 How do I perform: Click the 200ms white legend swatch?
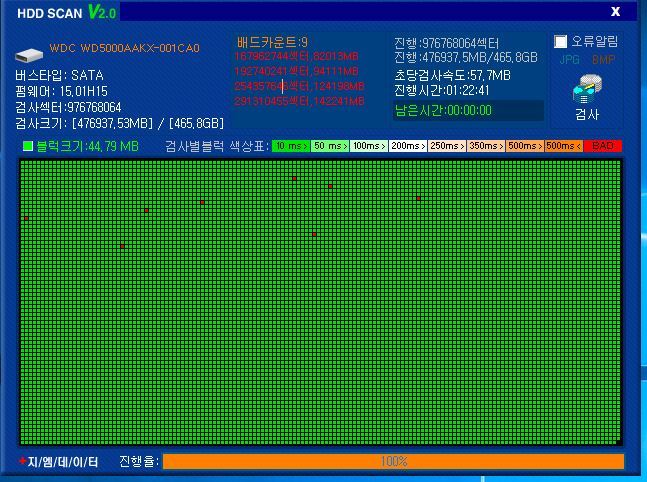click(408, 146)
